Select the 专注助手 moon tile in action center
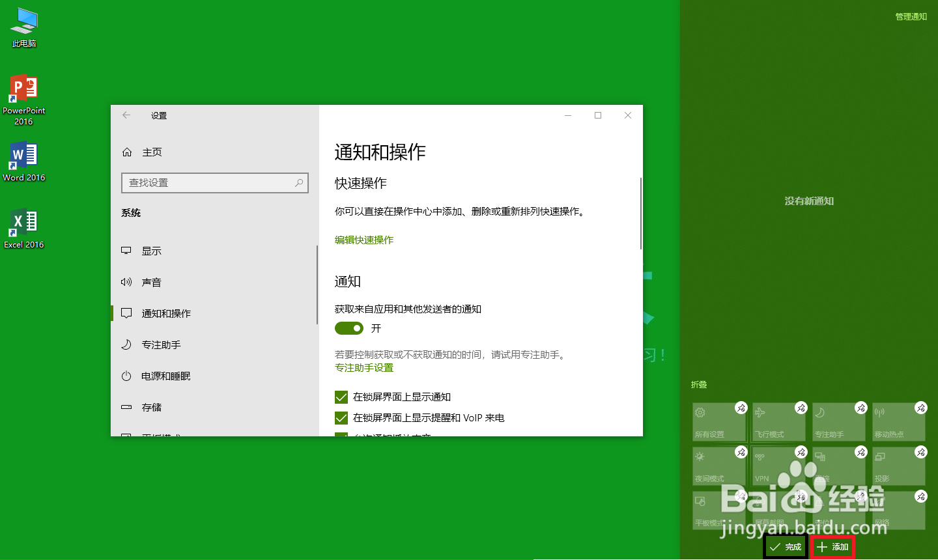Screen dimensions: 938x560 tap(839, 422)
